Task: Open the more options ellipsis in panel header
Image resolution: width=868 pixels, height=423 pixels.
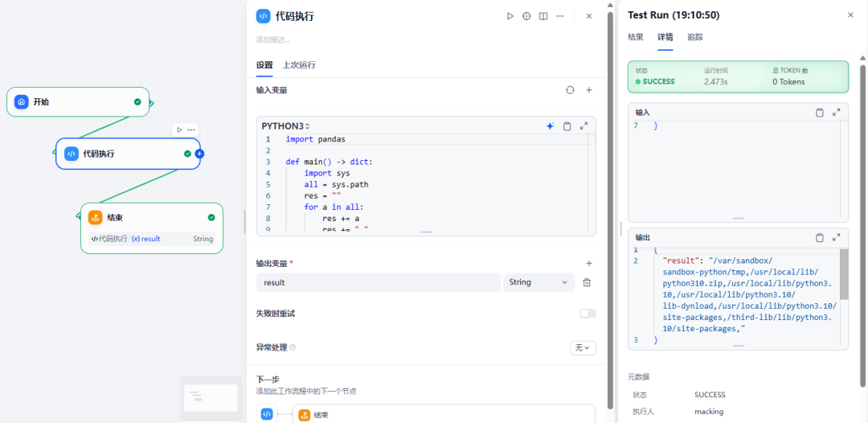Action: point(559,16)
